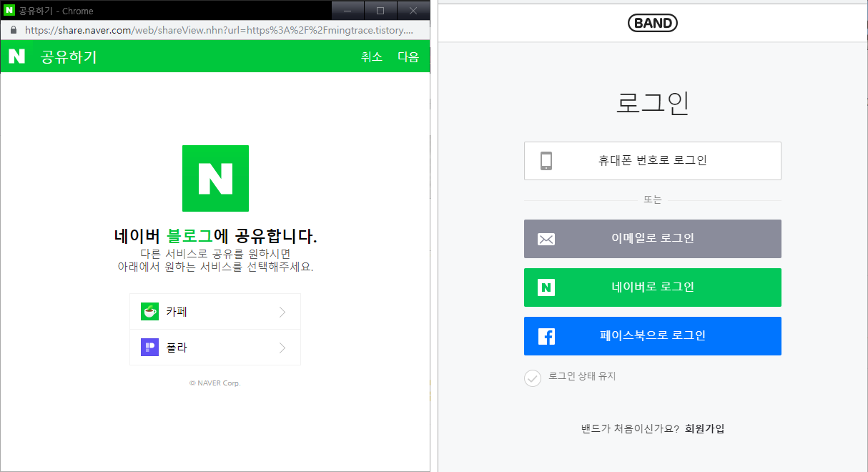Open the 회원가입 sign-up link

704,429
